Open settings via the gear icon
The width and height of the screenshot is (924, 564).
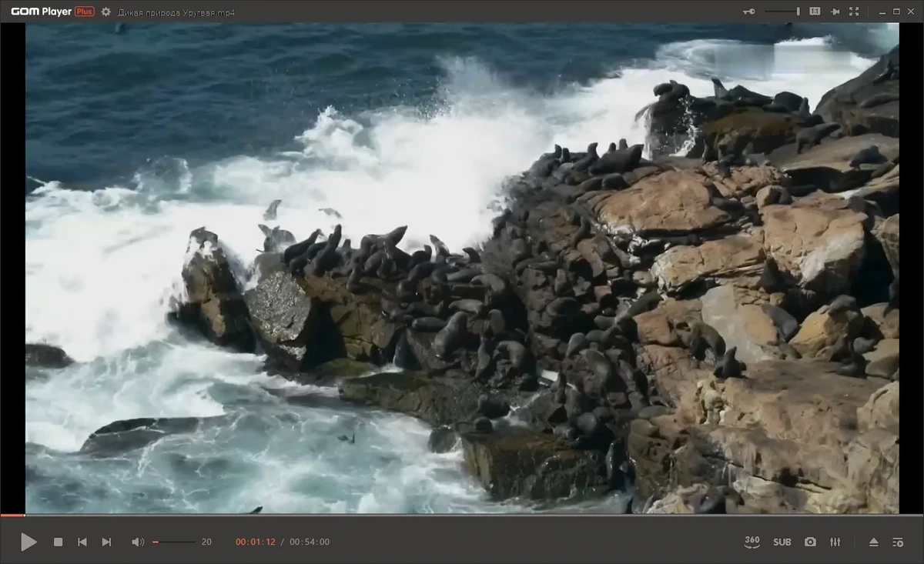click(106, 12)
